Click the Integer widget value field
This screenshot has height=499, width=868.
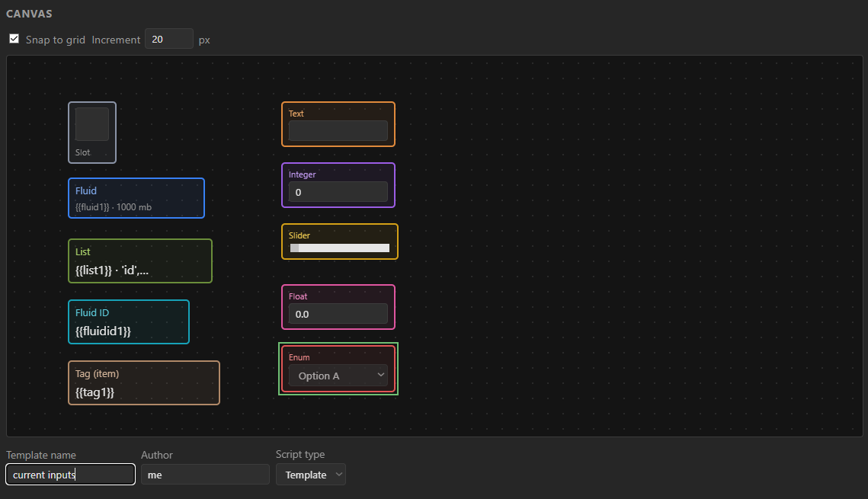click(x=338, y=192)
